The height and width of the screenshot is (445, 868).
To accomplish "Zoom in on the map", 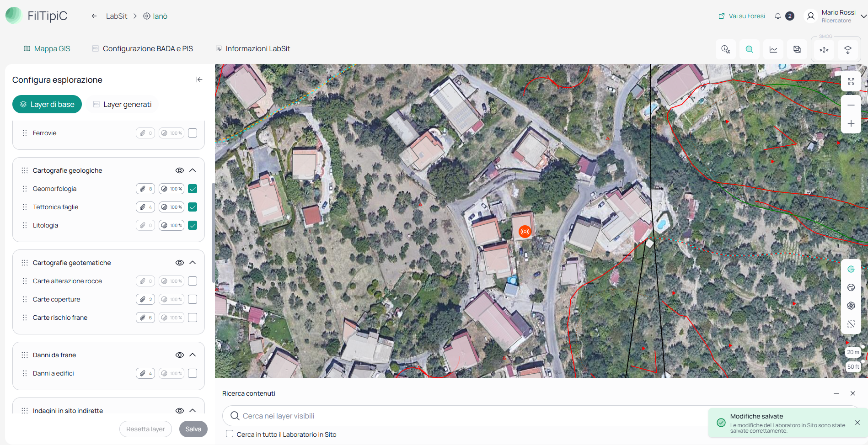I will coord(851,123).
